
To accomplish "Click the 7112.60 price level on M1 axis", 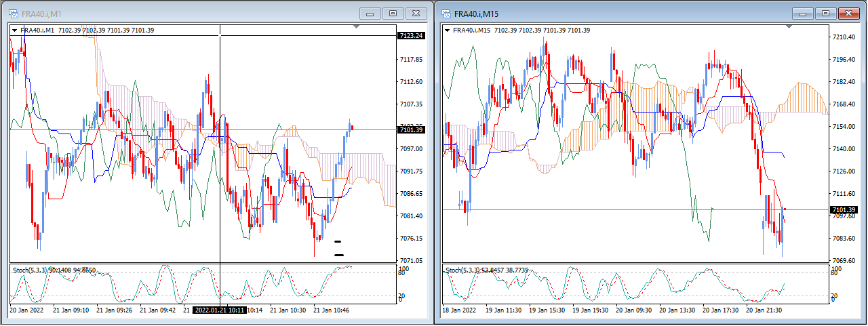I will (412, 82).
